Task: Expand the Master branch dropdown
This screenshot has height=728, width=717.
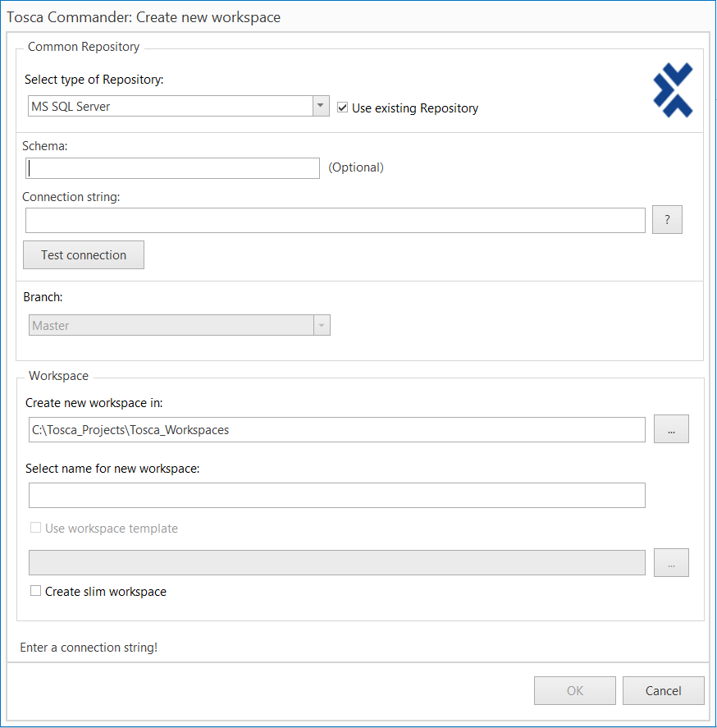Action: click(x=322, y=326)
